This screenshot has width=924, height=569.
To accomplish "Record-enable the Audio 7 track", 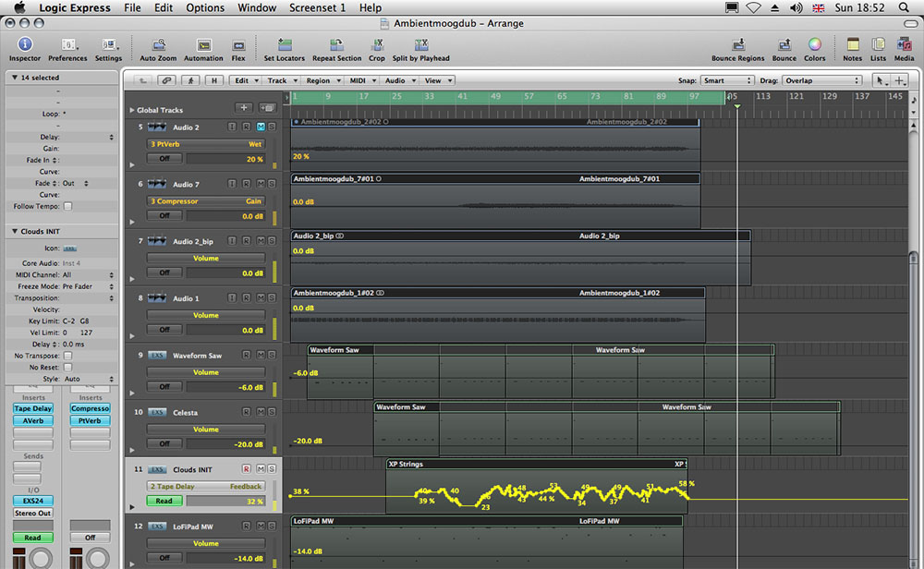I will (246, 184).
